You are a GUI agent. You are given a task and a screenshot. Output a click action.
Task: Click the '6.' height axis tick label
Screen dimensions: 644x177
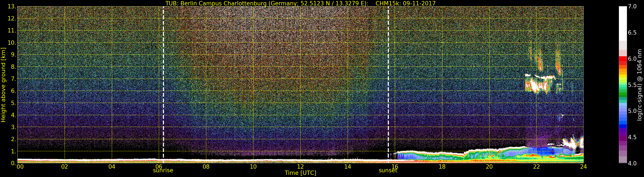tap(14, 91)
